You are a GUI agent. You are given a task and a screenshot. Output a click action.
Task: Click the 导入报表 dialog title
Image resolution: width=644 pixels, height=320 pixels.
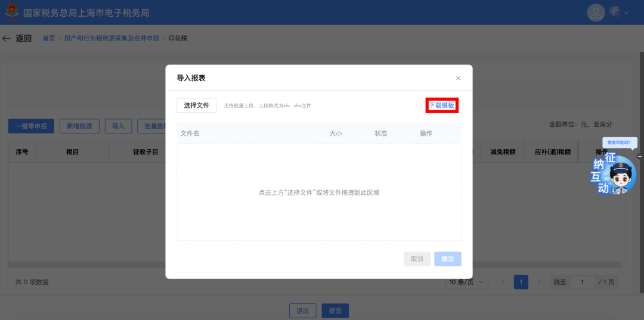tap(191, 78)
